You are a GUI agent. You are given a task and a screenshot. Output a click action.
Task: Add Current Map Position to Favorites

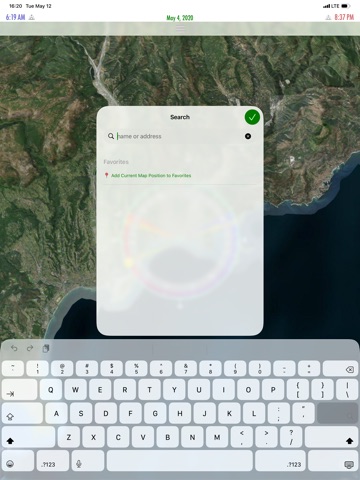coord(151,176)
